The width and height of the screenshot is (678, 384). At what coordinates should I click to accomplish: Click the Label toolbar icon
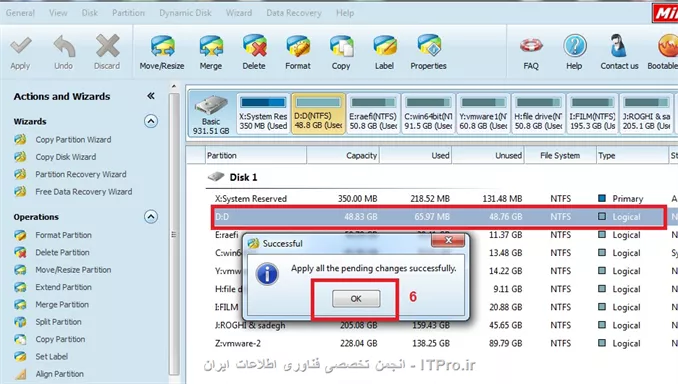click(x=384, y=46)
